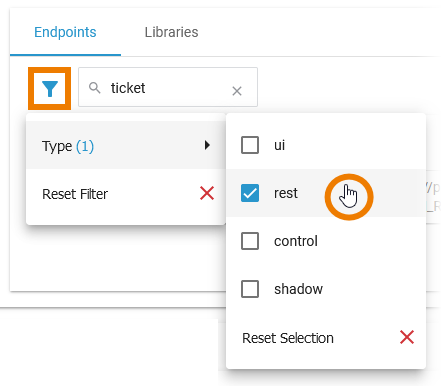442x386 pixels.
Task: Clear the ticket search with the X
Action: 237,91
